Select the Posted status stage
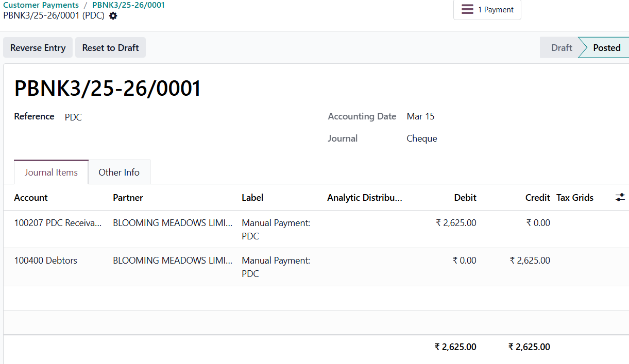The image size is (629, 364). pos(606,48)
